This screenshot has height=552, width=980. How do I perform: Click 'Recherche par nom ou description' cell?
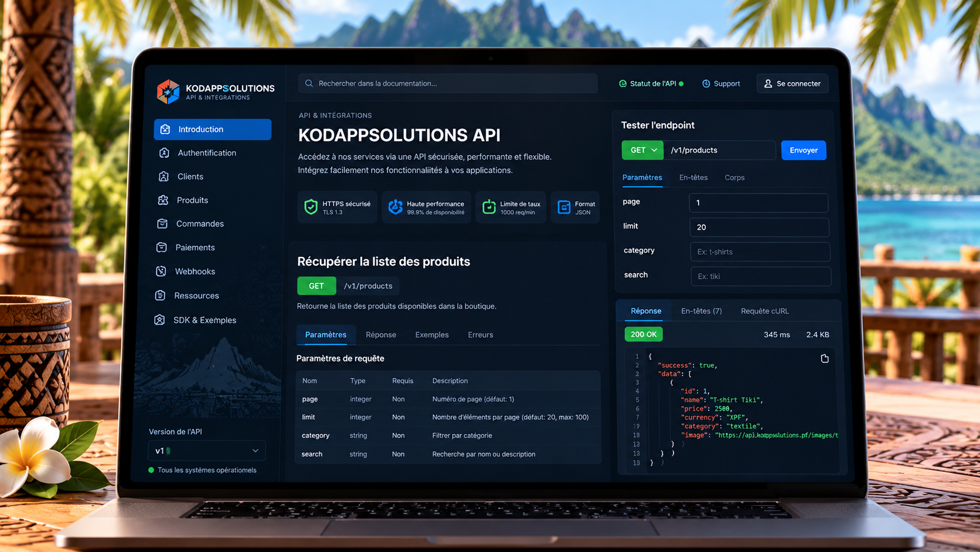(484, 454)
